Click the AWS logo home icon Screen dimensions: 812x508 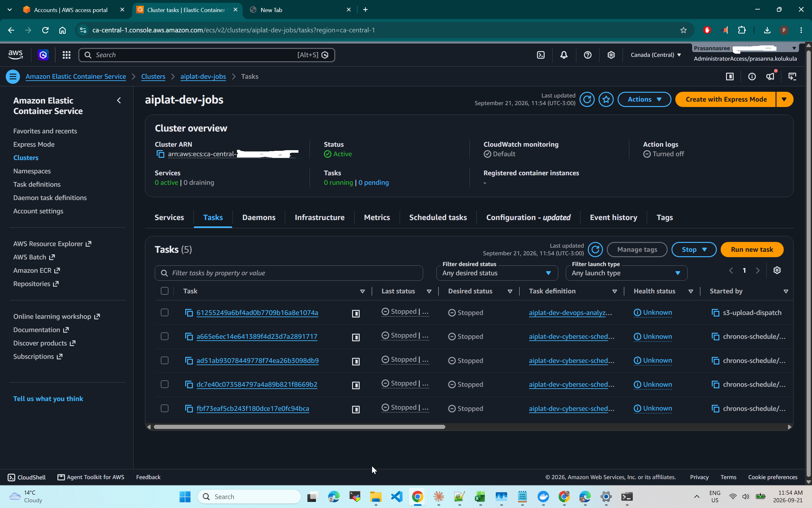tap(16, 55)
